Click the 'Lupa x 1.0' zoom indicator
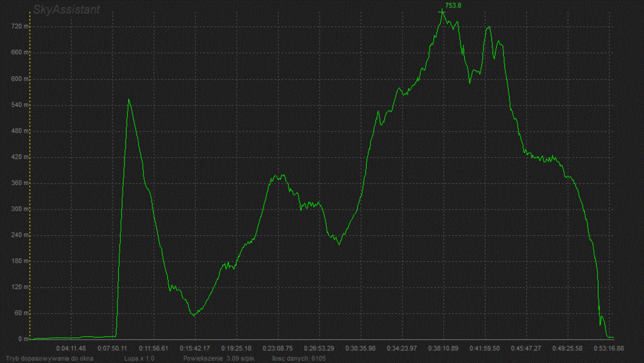 pos(139,358)
